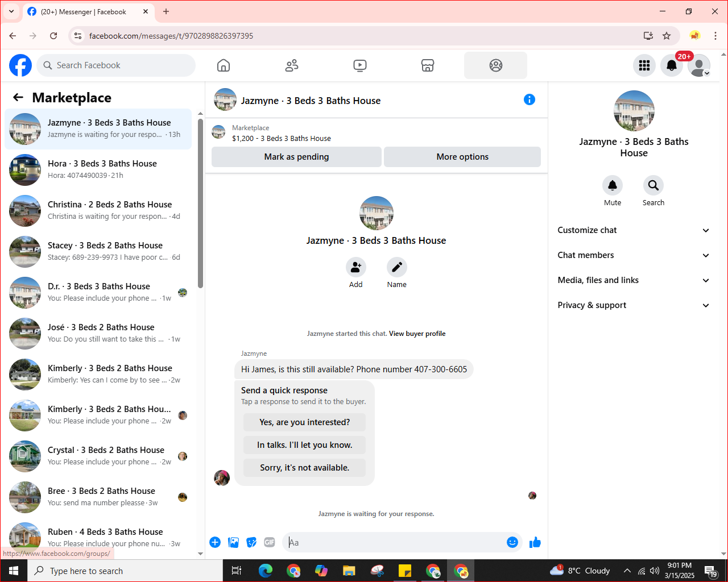Click the Add people icon in chat
This screenshot has width=728, height=582.
coord(356,267)
